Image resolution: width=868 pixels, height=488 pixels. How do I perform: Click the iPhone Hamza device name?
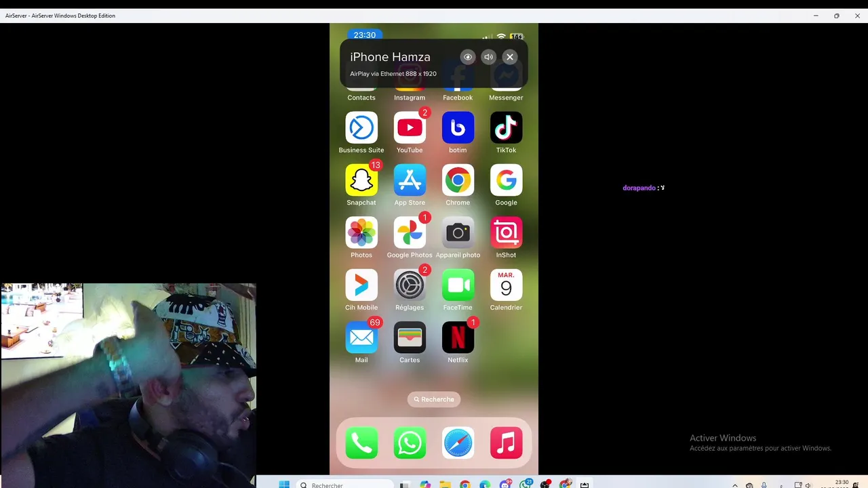pyautogui.click(x=390, y=57)
